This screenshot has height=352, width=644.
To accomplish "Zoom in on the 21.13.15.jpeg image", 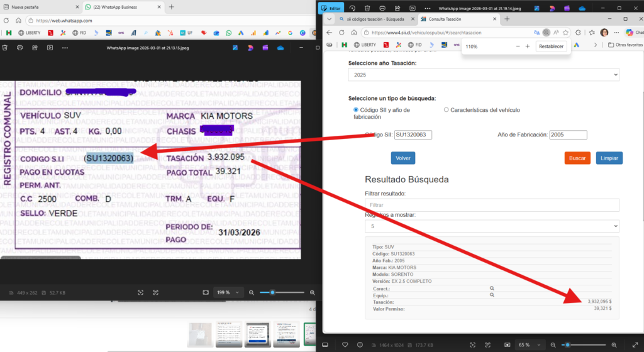I will 312,292.
